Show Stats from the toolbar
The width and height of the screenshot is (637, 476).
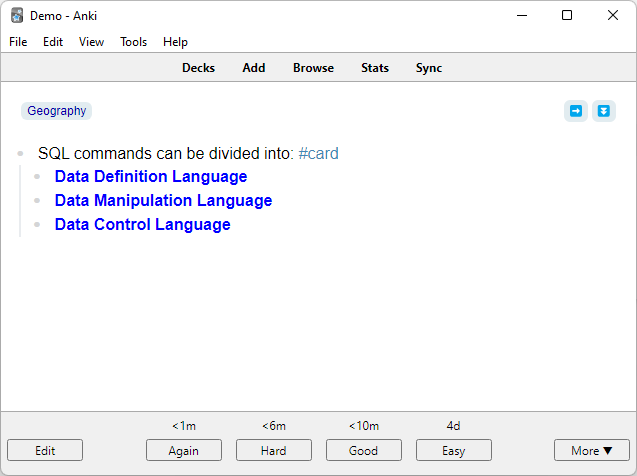[375, 68]
